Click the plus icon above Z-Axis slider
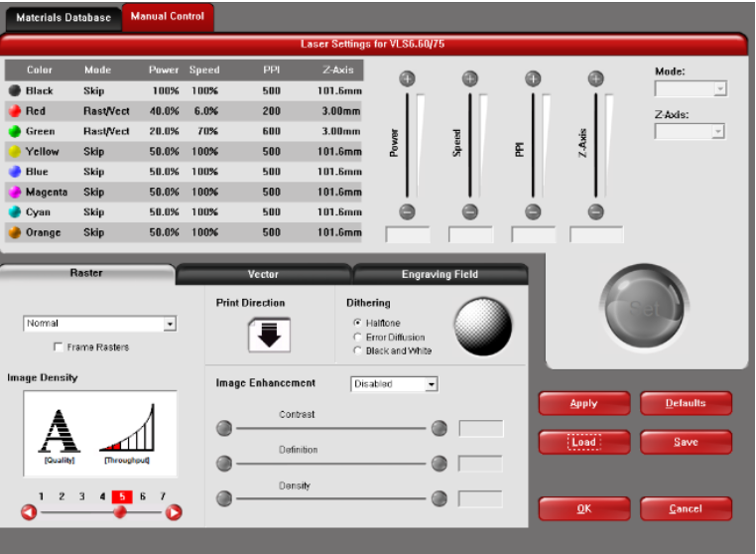This screenshot has height=554, width=756. pyautogui.click(x=596, y=78)
